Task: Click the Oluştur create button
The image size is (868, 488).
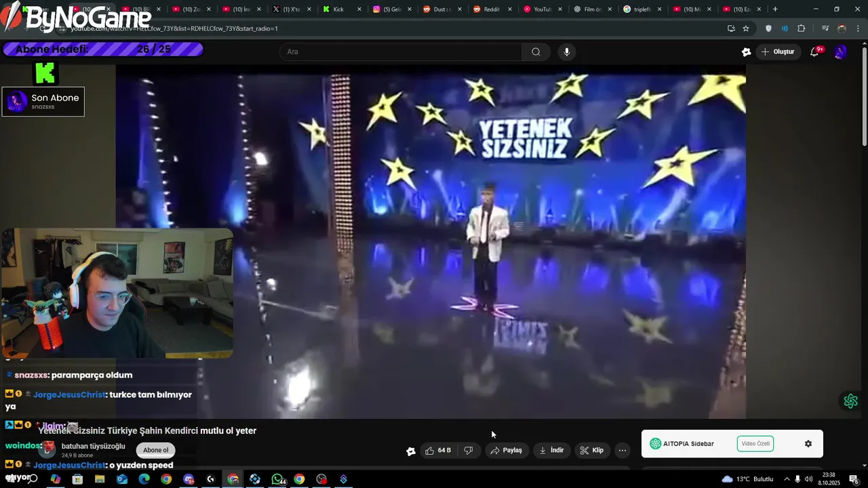Action: pos(778,52)
